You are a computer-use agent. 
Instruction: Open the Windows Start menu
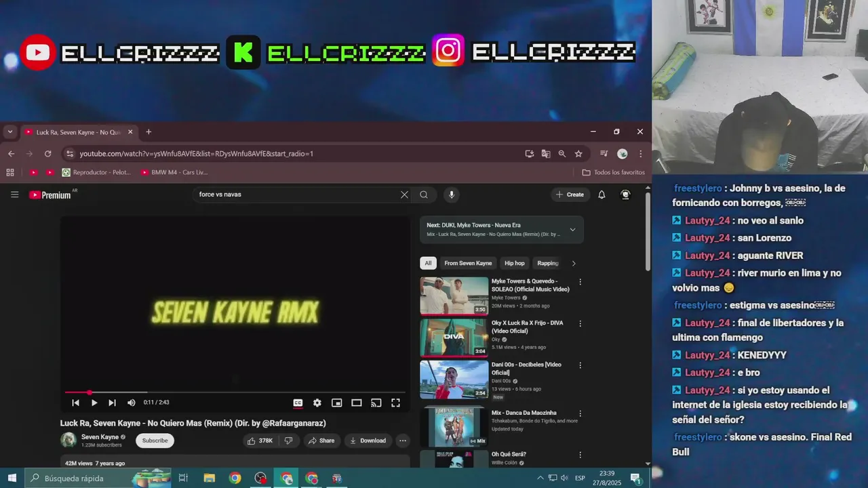coord(12,479)
